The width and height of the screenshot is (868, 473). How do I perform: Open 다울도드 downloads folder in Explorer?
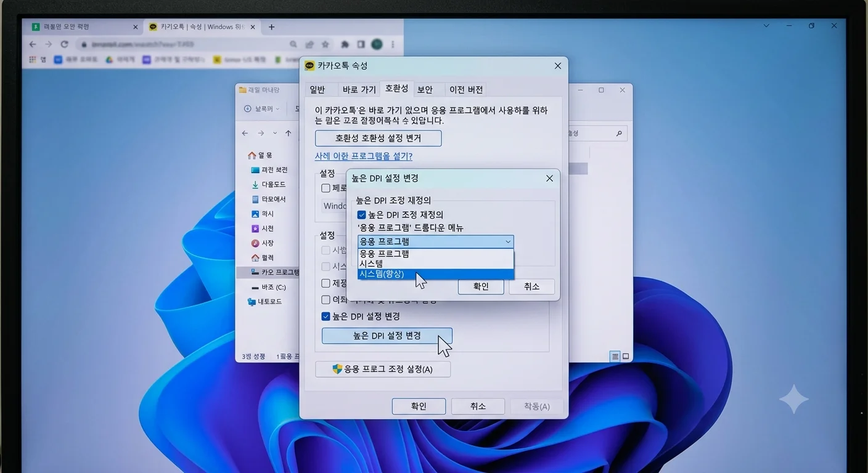click(269, 185)
